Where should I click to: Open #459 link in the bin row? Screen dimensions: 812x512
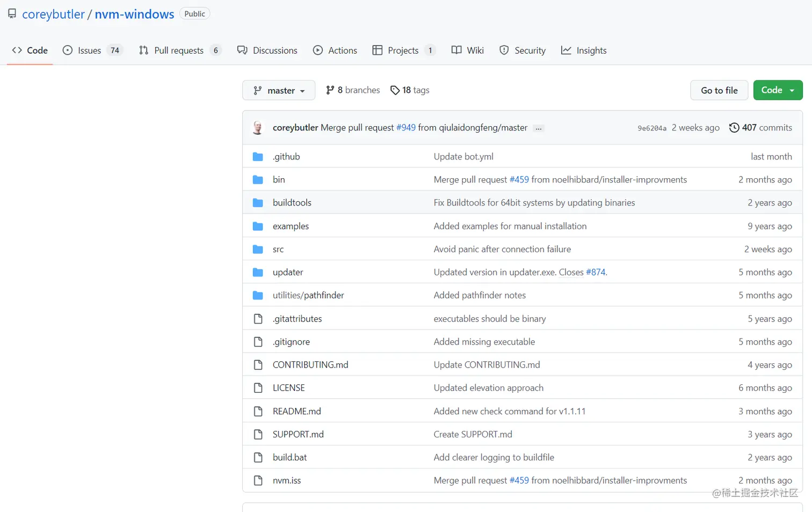519,180
